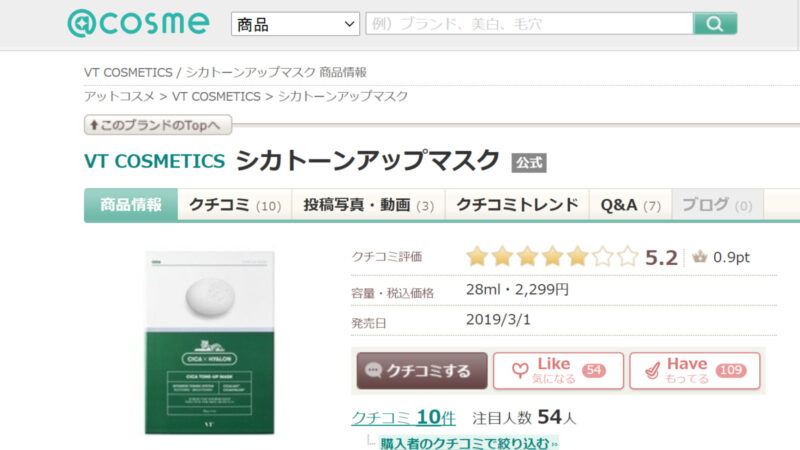Click the 容量・税込価格 label
Screen dimensions: 800x450
pyautogui.click(x=392, y=293)
